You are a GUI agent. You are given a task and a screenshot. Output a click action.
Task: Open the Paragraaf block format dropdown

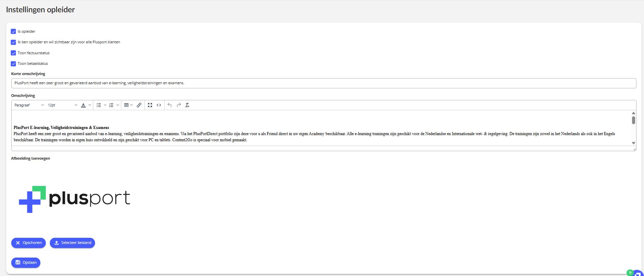click(x=29, y=105)
